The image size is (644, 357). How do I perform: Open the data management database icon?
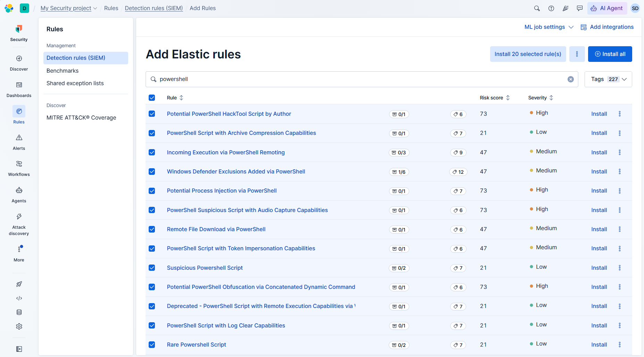coord(19,312)
